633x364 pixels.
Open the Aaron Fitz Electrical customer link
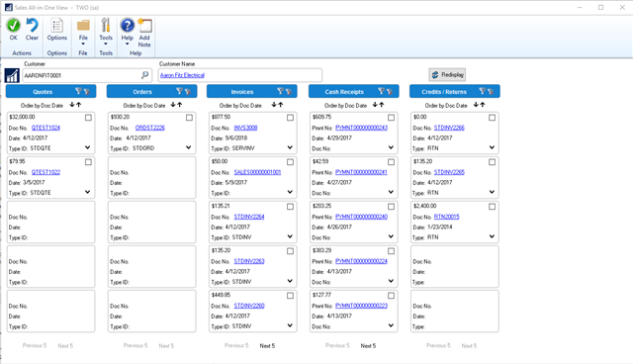click(182, 75)
